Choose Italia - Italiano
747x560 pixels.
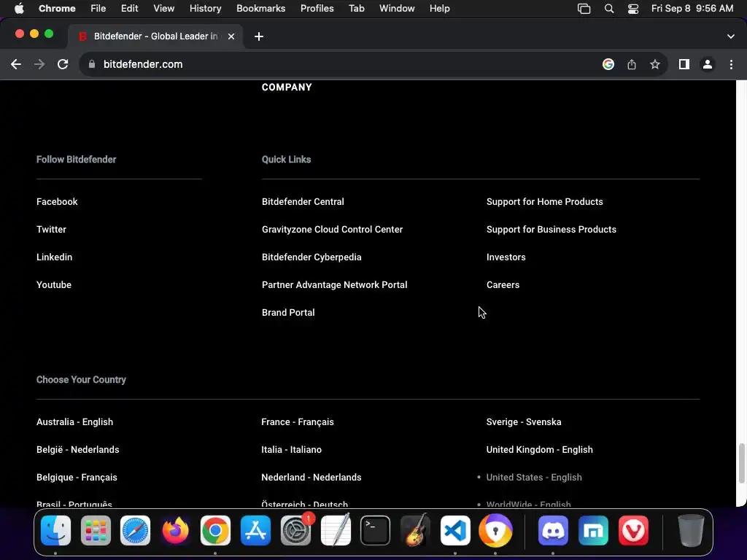(x=292, y=449)
